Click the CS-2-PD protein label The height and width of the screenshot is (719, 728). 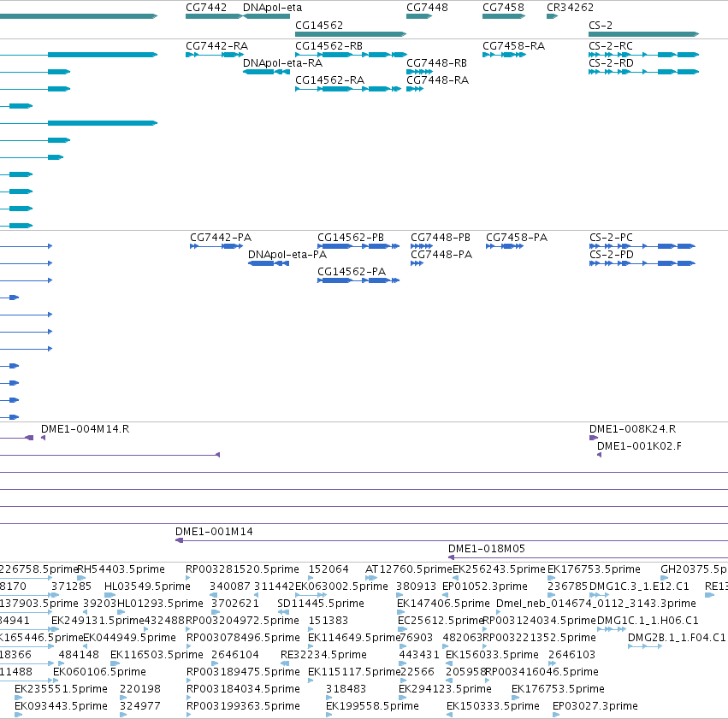(612, 255)
